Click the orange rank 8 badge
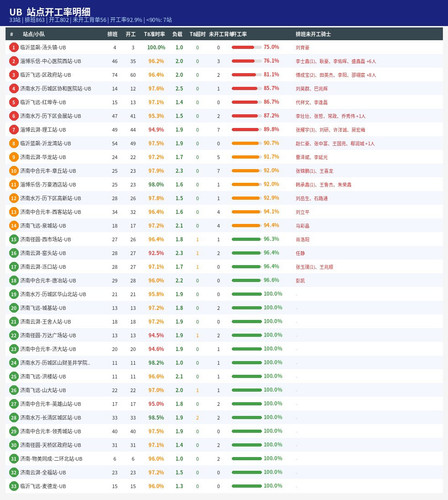This screenshot has height=500, width=448. click(x=14, y=143)
